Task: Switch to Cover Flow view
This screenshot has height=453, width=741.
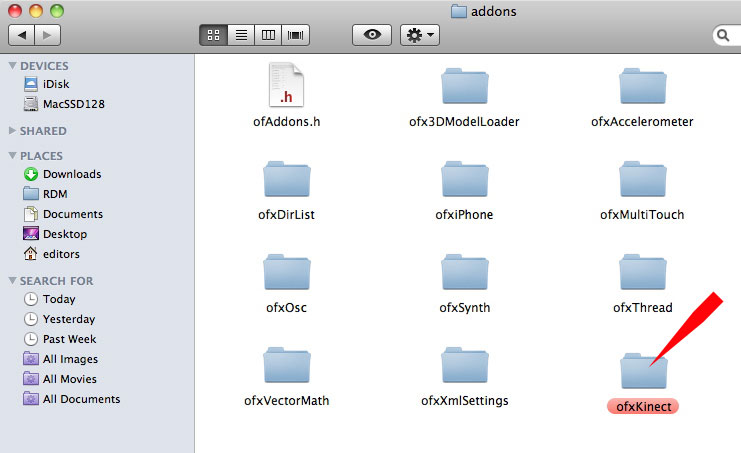Action: [295, 35]
